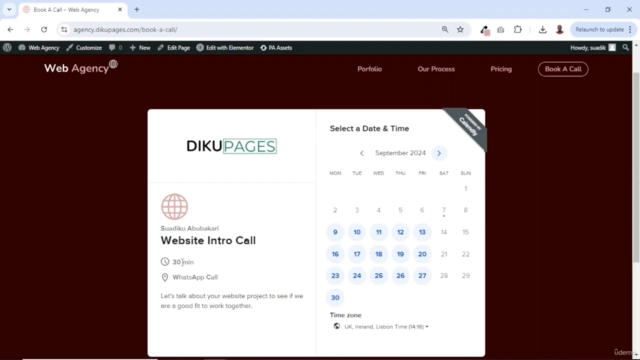Click the camera screenshot extension icon
The height and width of the screenshot is (360, 640).
click(x=500, y=29)
